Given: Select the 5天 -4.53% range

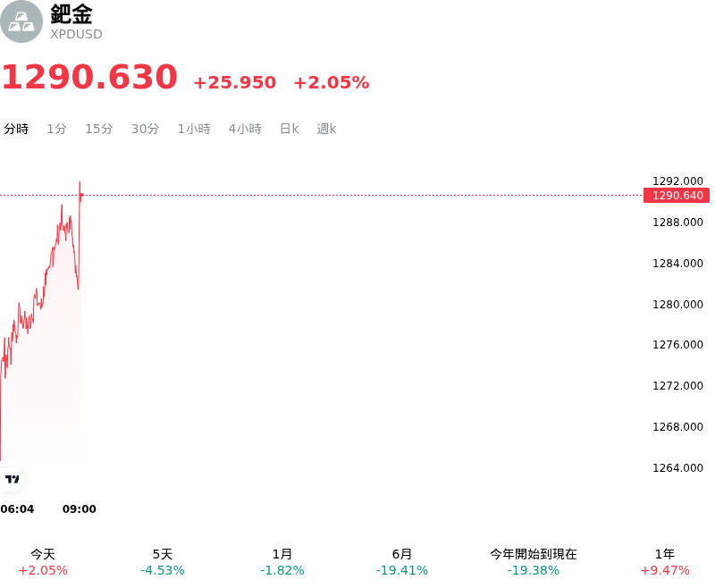Looking at the screenshot, I should coord(163,562).
